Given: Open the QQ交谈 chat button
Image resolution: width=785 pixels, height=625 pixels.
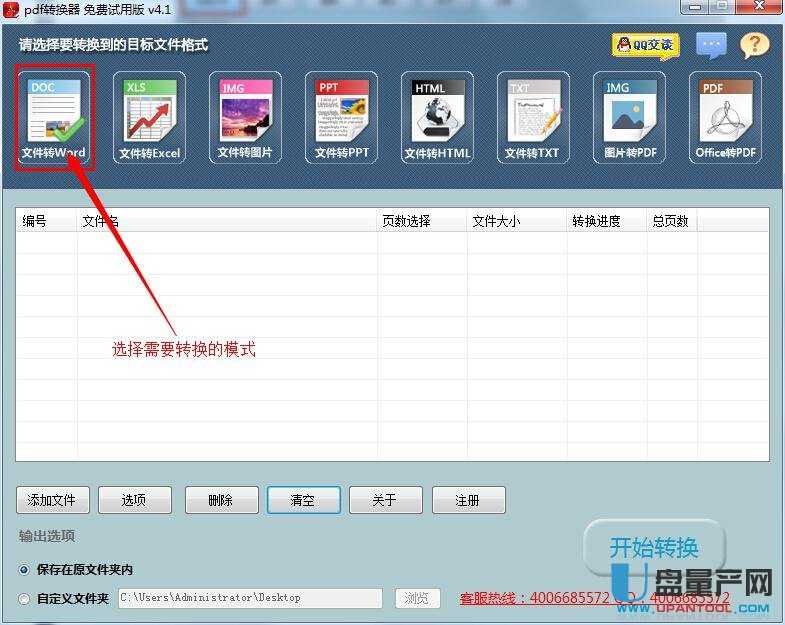Looking at the screenshot, I should 645,45.
